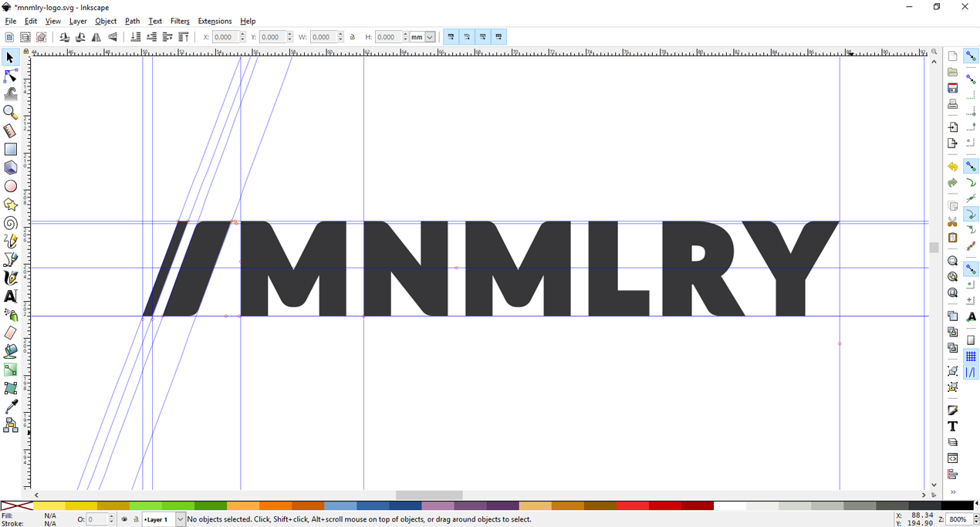Select the Text tool in the toolbox
Image resolution: width=980 pixels, height=527 pixels.
click(10, 297)
